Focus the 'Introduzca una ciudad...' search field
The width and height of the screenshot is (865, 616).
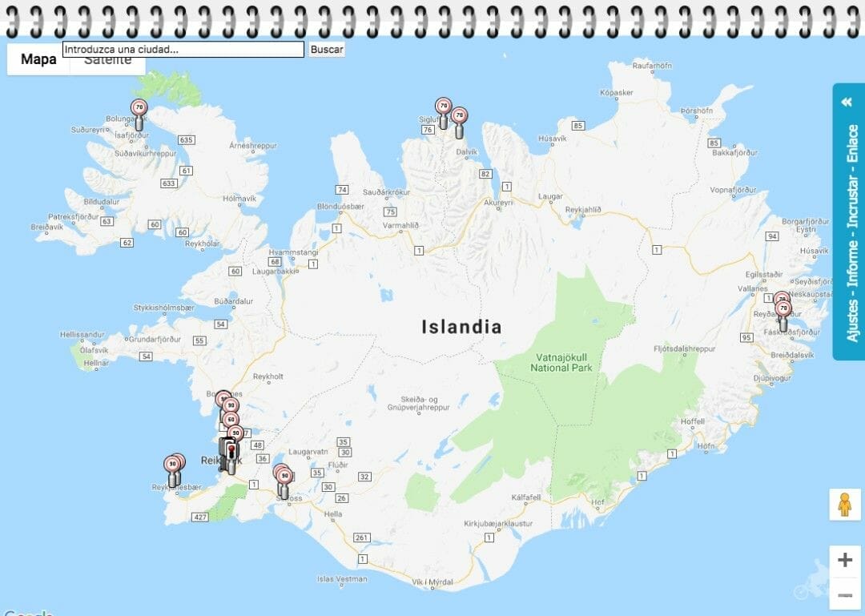click(183, 50)
